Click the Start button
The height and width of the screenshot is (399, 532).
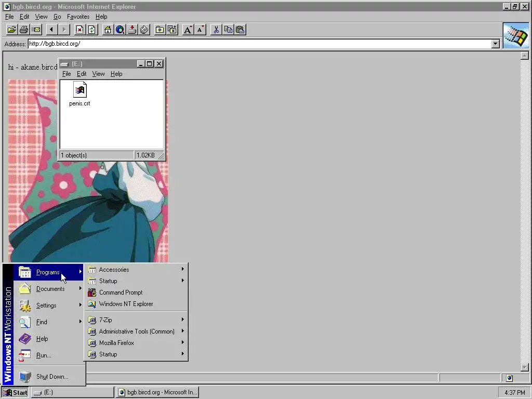tap(15, 392)
